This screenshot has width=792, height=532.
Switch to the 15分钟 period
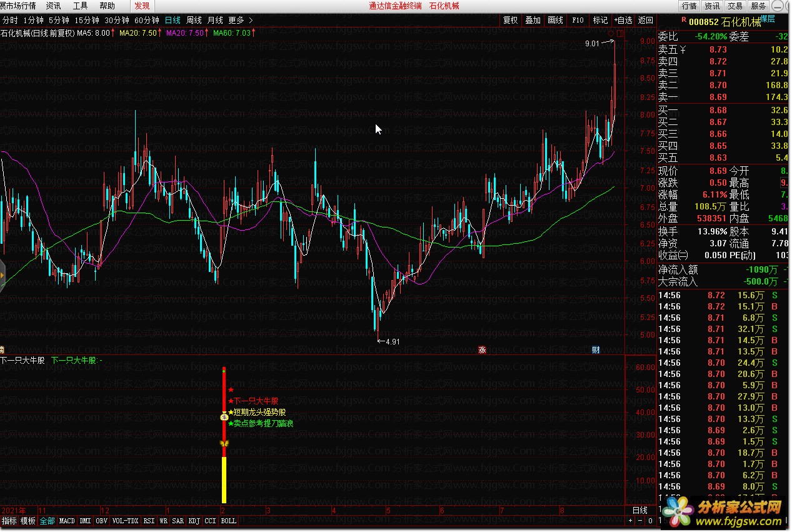coord(87,20)
